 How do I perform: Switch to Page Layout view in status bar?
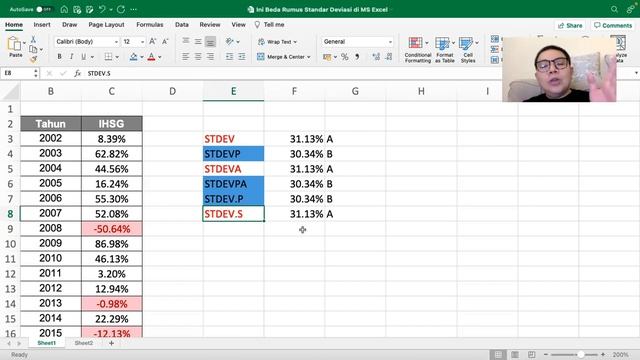click(x=515, y=355)
